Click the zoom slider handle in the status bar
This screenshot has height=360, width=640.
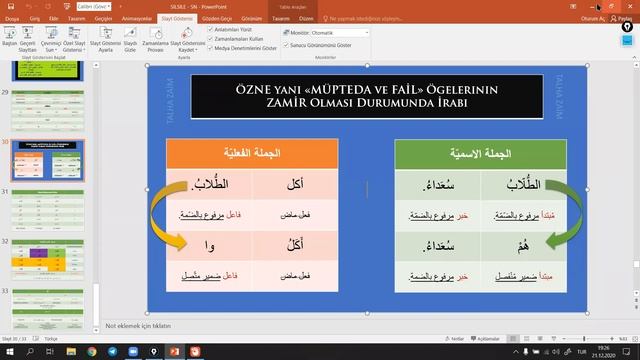584,339
